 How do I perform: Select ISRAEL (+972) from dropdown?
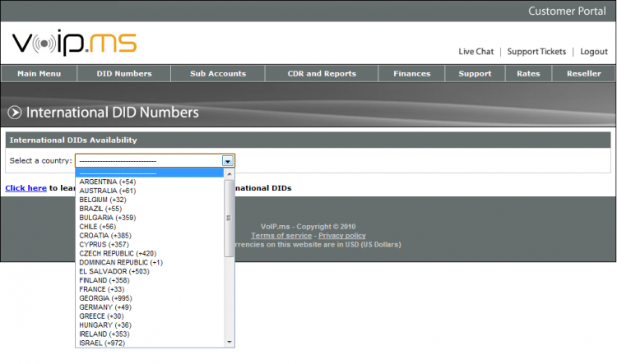coord(150,343)
